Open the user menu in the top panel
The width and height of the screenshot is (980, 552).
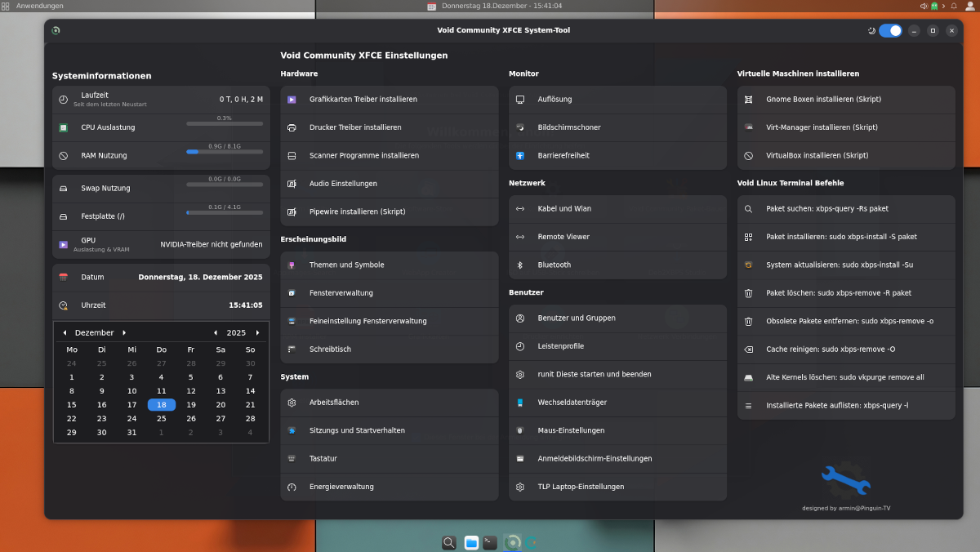[x=970, y=6]
